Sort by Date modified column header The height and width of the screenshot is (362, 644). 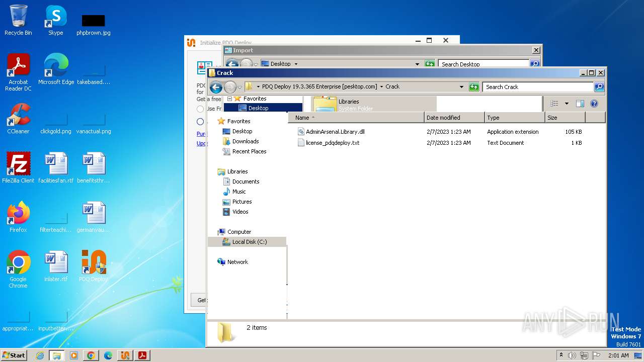coord(455,118)
